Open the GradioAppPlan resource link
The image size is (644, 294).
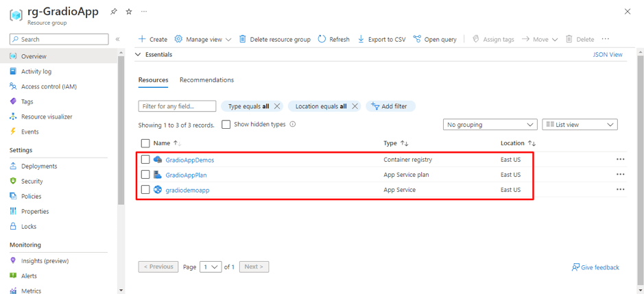[186, 175]
